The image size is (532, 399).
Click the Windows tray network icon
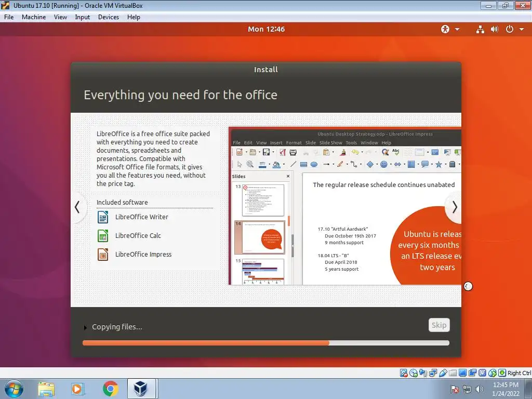467,390
